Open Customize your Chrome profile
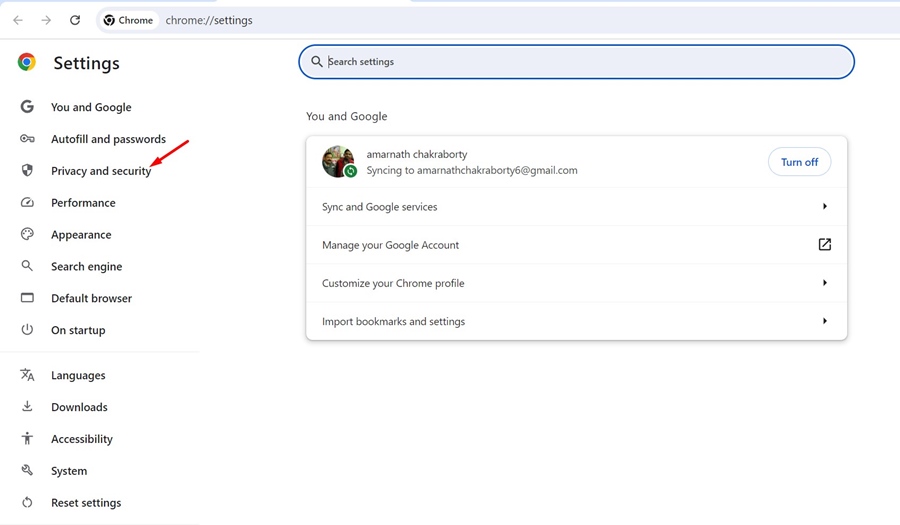This screenshot has height=525, width=900. [576, 283]
